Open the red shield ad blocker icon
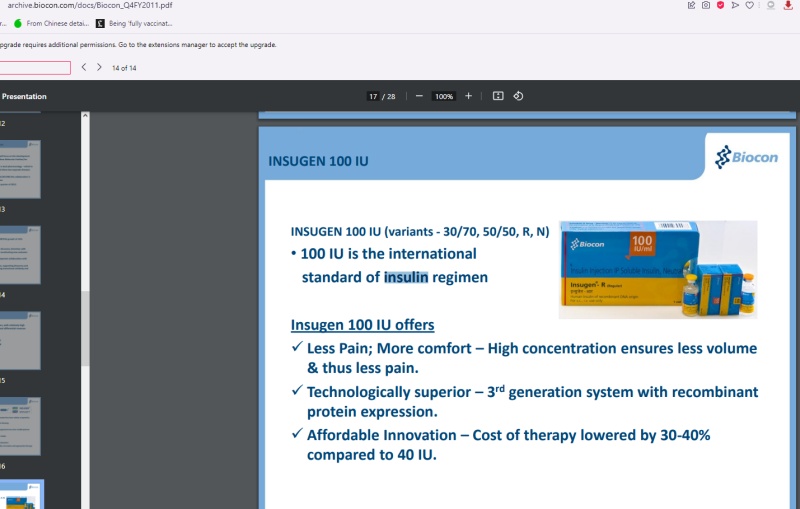Image resolution: width=800 pixels, height=509 pixels. coord(720,5)
